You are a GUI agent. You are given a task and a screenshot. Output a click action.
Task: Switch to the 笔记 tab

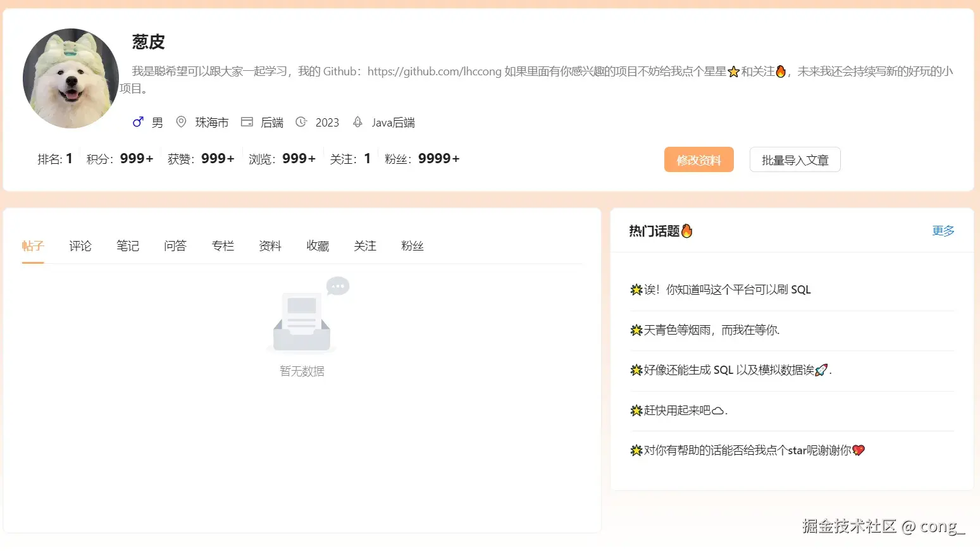click(x=128, y=246)
